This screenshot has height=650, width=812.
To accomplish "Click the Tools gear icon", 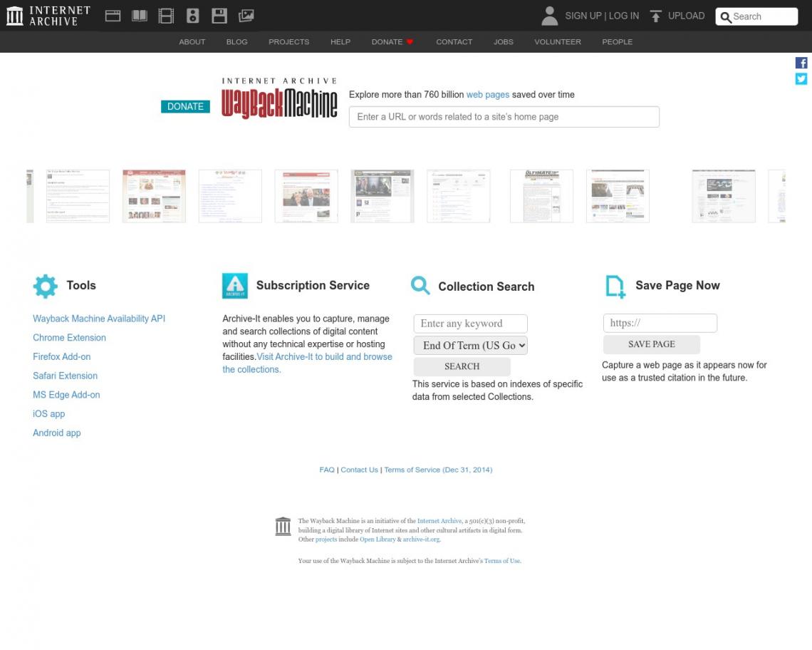I will (x=46, y=286).
